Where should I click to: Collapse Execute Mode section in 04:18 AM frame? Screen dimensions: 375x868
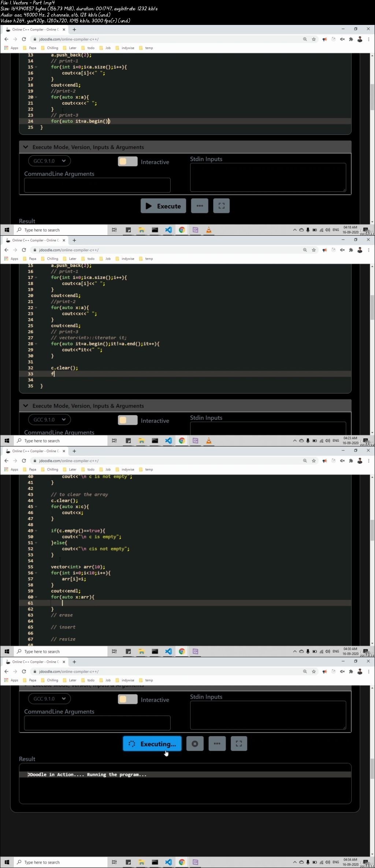click(26, 147)
